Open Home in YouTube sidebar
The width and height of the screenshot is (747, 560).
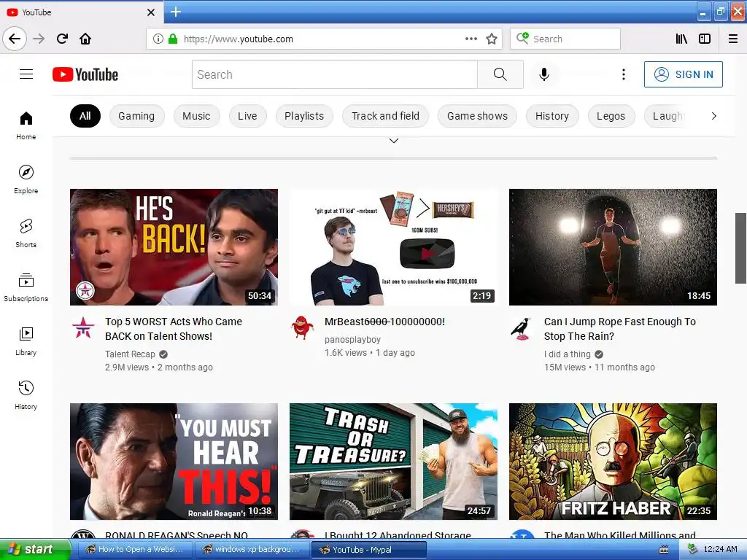click(26, 125)
